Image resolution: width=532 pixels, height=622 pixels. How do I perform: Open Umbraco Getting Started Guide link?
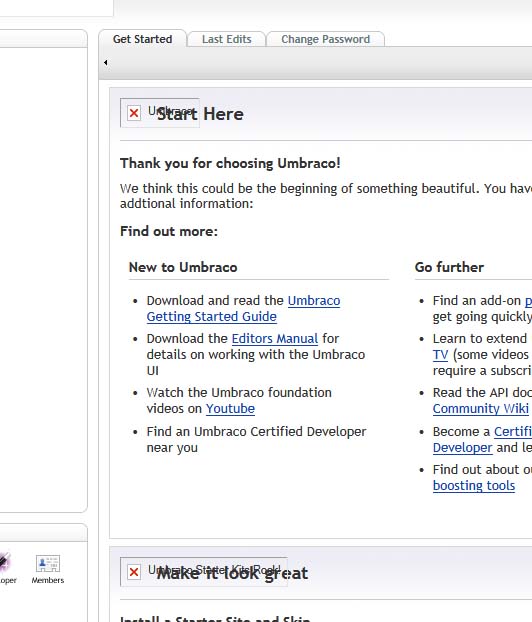coord(243,309)
